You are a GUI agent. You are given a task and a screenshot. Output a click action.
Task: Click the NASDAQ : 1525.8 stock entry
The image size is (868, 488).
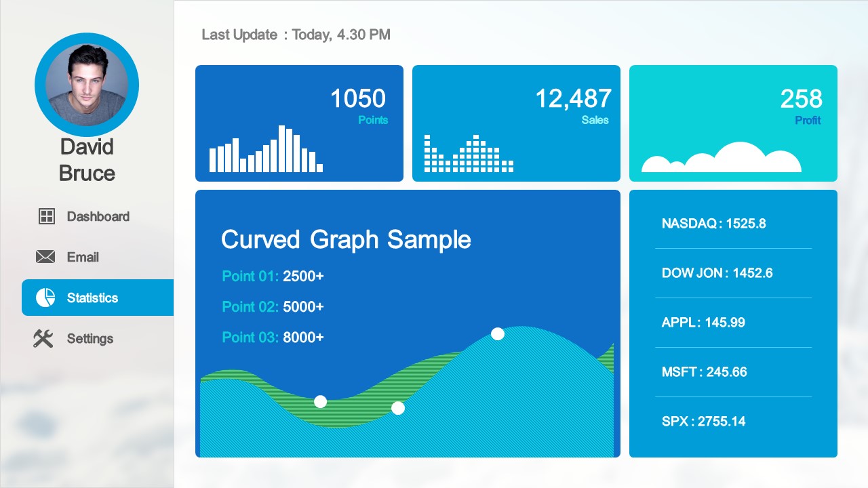pos(714,223)
